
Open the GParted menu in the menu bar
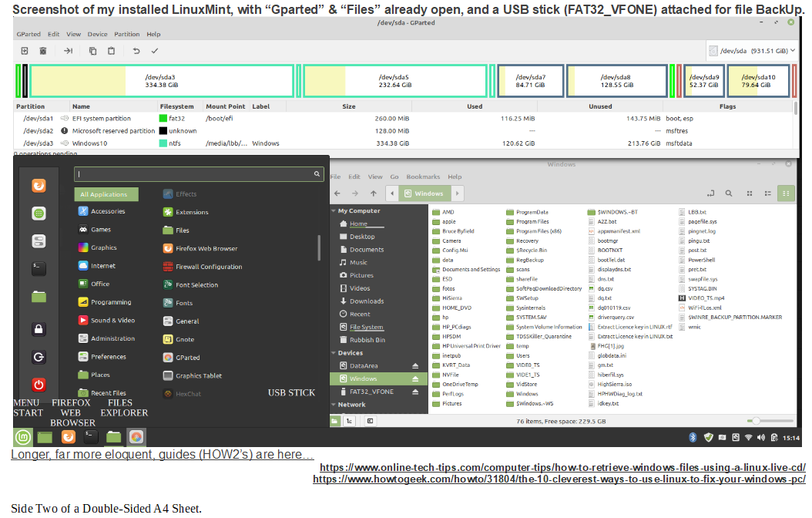point(29,34)
